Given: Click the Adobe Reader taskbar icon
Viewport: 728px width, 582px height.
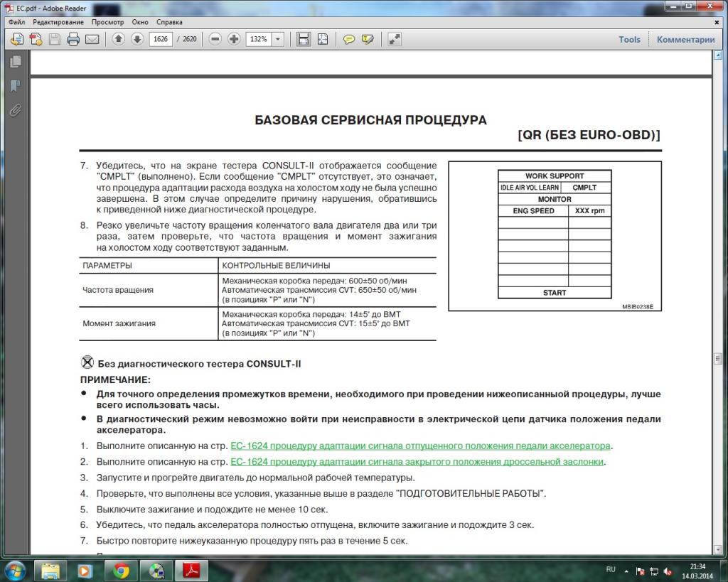Looking at the screenshot, I should coord(192,571).
